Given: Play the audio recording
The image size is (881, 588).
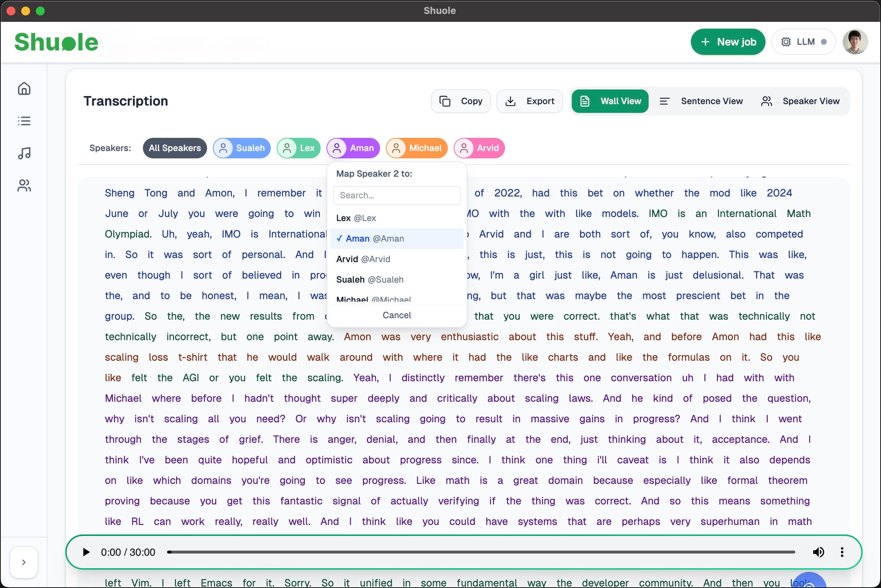Looking at the screenshot, I should click(x=86, y=552).
